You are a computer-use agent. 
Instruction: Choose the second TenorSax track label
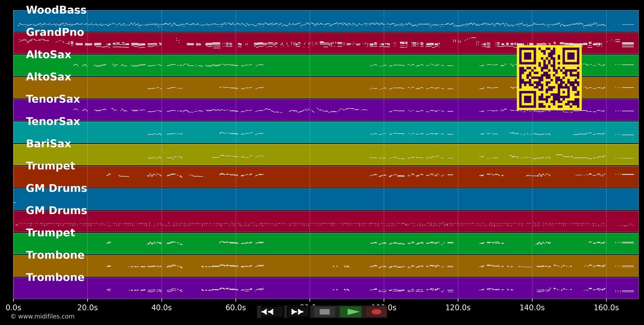(53, 122)
